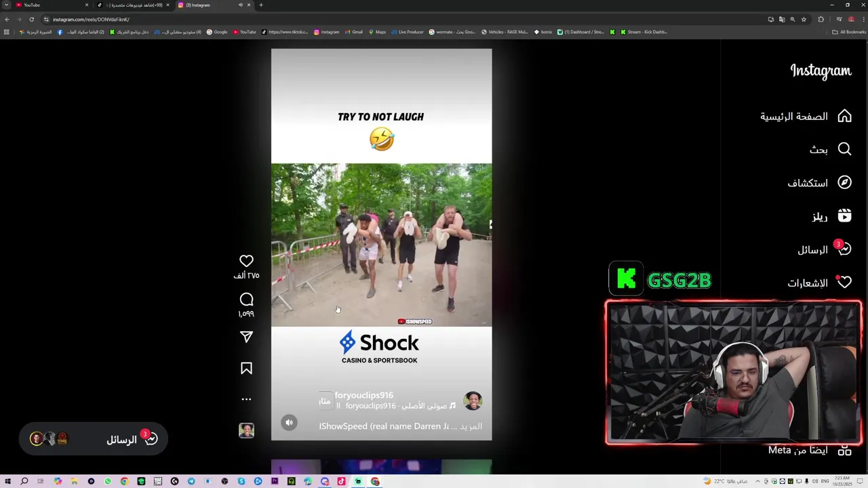
Task: Click the messenger icon with badge 3
Action: (x=844, y=249)
